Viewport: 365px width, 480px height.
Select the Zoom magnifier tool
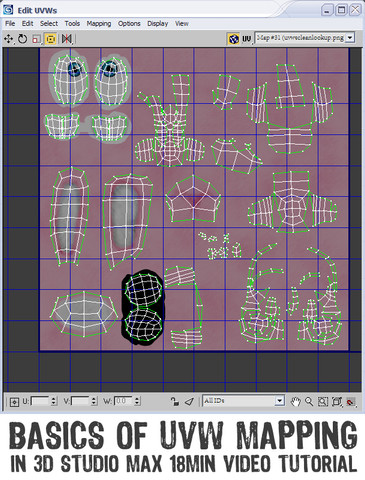coord(309,401)
